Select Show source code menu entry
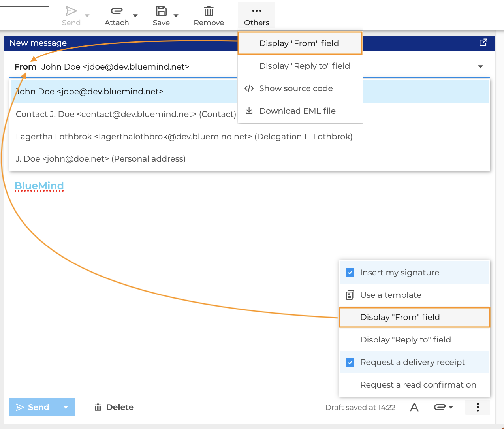Viewport: 504px width, 429px height. coord(295,88)
